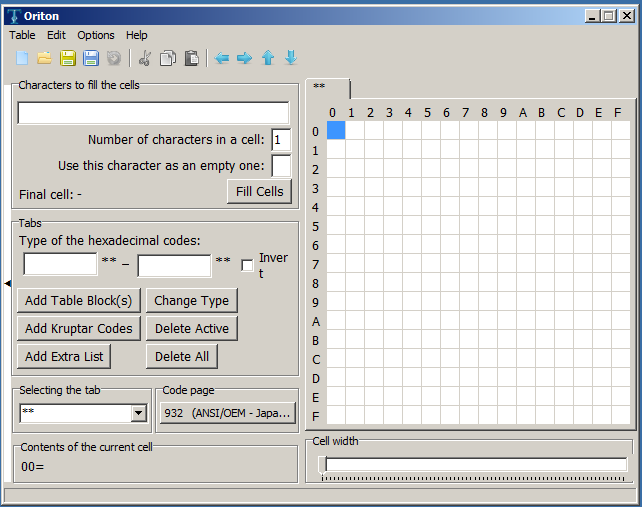Click the Fill Cells button
642x507 pixels.
(260, 191)
